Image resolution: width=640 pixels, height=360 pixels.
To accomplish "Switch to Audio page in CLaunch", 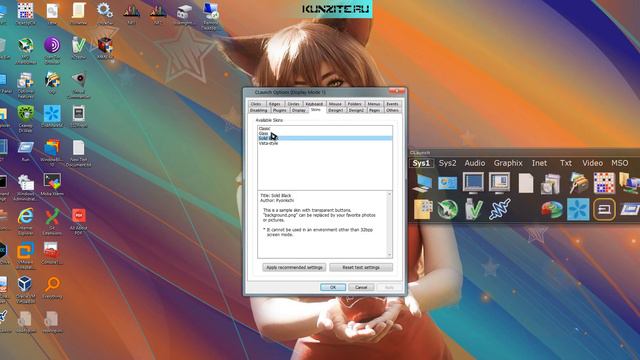I will [475, 163].
